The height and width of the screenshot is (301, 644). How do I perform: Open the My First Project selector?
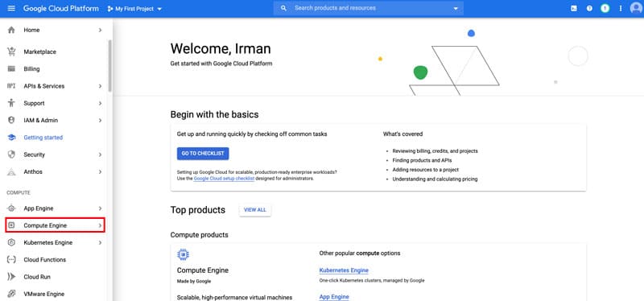point(134,9)
